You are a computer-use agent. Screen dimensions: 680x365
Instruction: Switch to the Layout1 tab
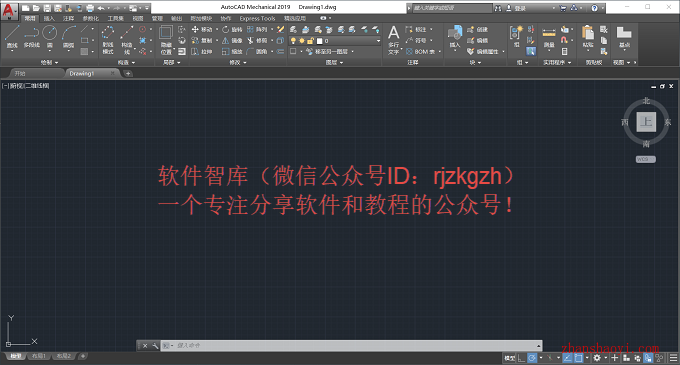(39, 356)
